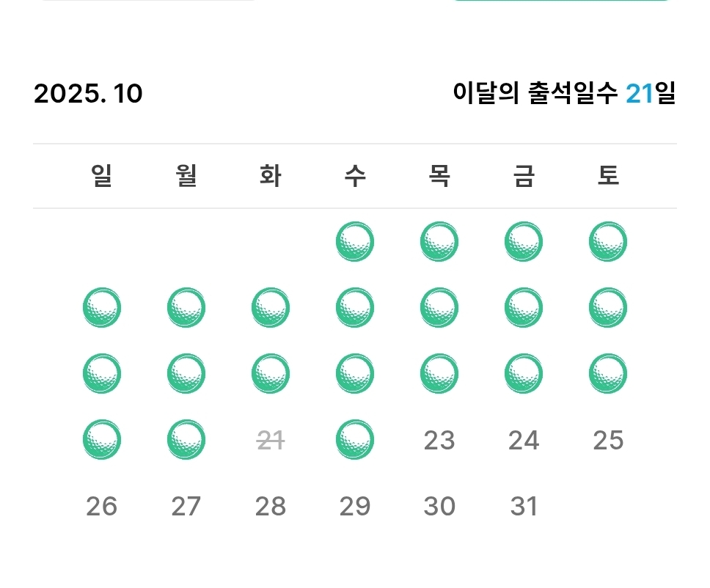710x588 pixels.
Task: Click the golf ball stamp in the second-row Friday cell
Action: click(524, 308)
